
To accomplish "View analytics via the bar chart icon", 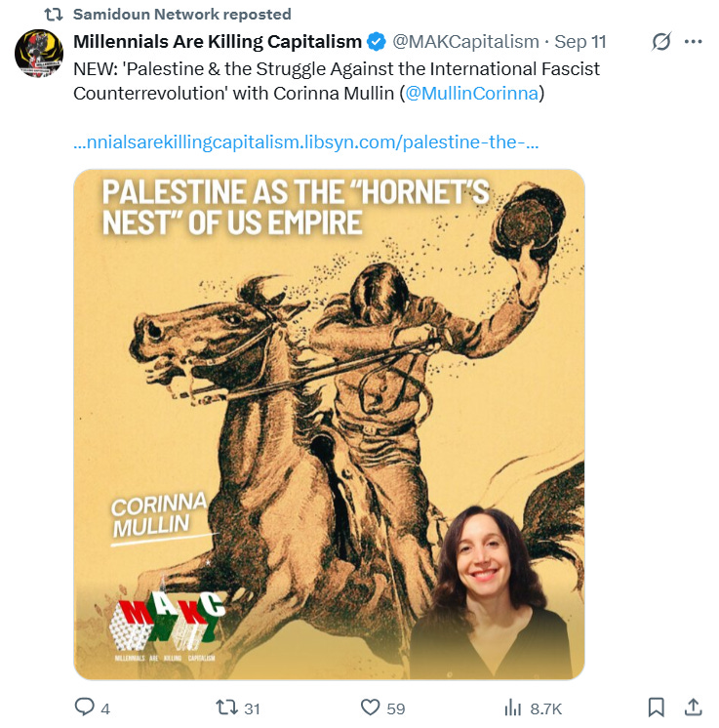I will click(513, 708).
